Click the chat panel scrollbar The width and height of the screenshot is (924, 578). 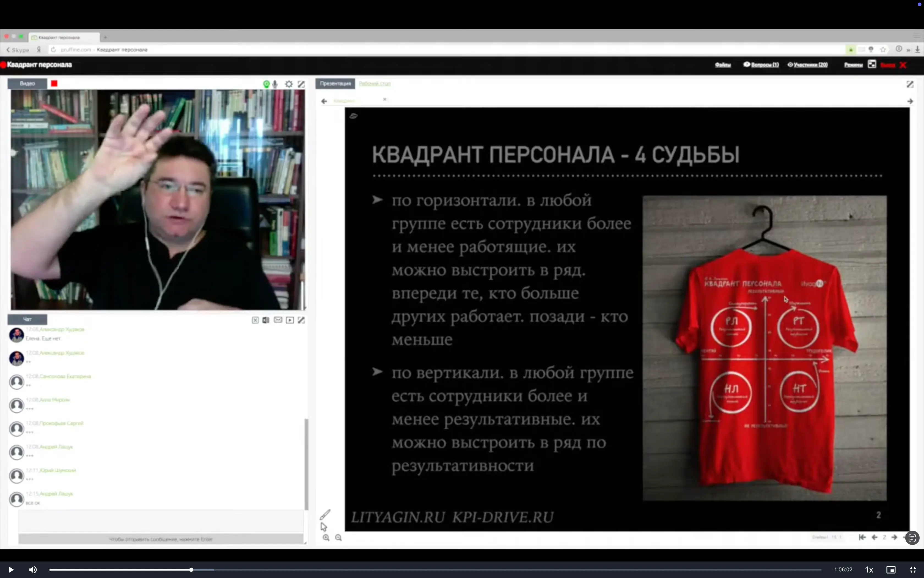pos(306,465)
